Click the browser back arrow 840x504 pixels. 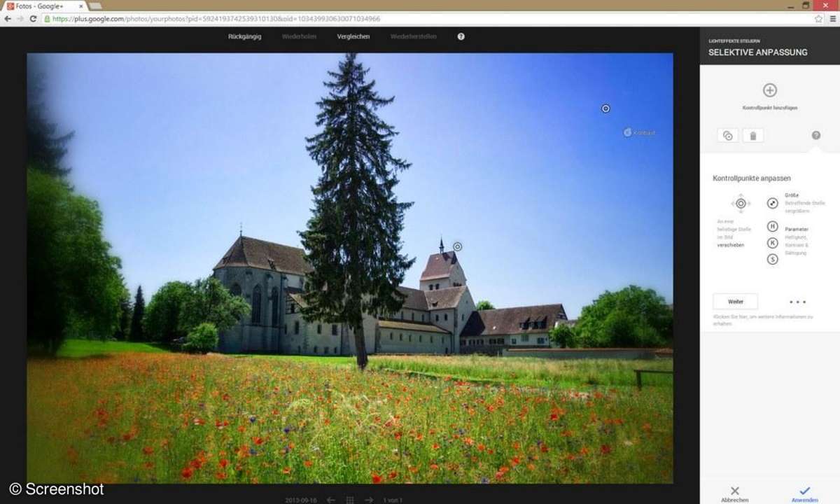tap(8, 19)
